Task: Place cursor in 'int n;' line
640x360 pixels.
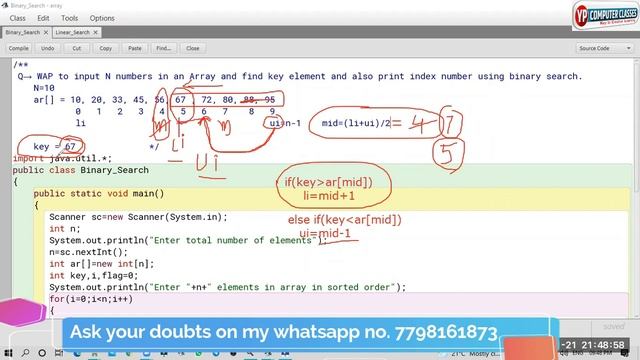Action: click(65, 229)
